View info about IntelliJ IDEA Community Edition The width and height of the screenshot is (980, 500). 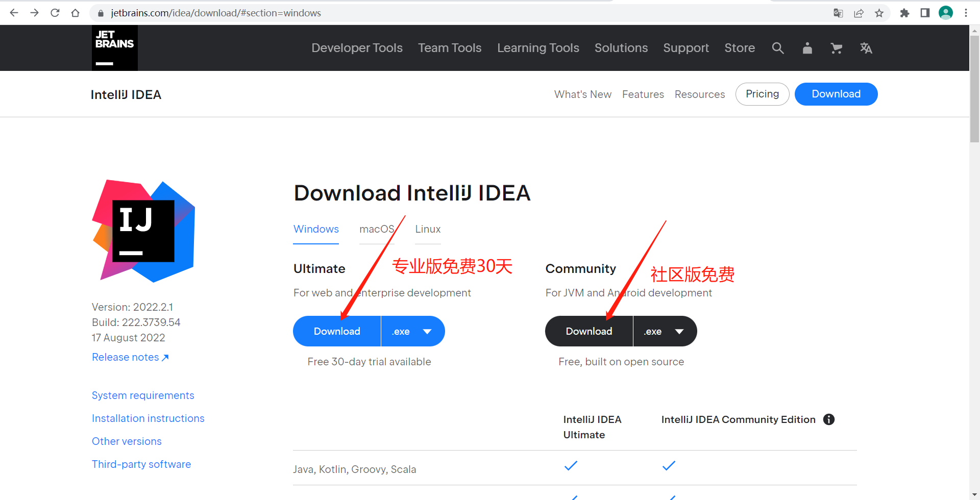(x=829, y=419)
